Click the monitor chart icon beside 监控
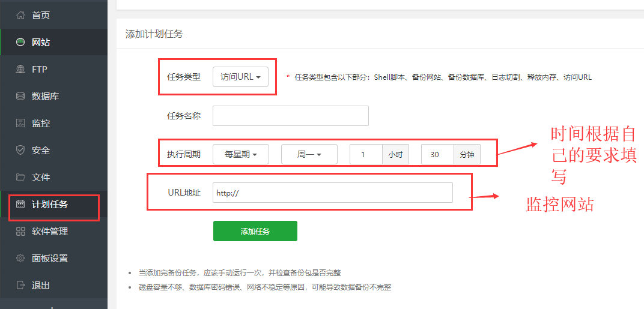Image resolution: width=644 pixels, height=309 pixels. coord(20,123)
